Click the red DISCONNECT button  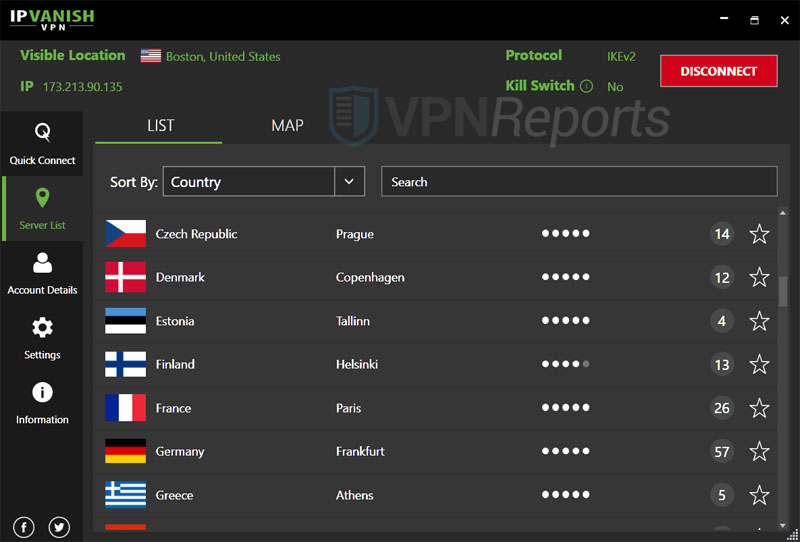(718, 71)
